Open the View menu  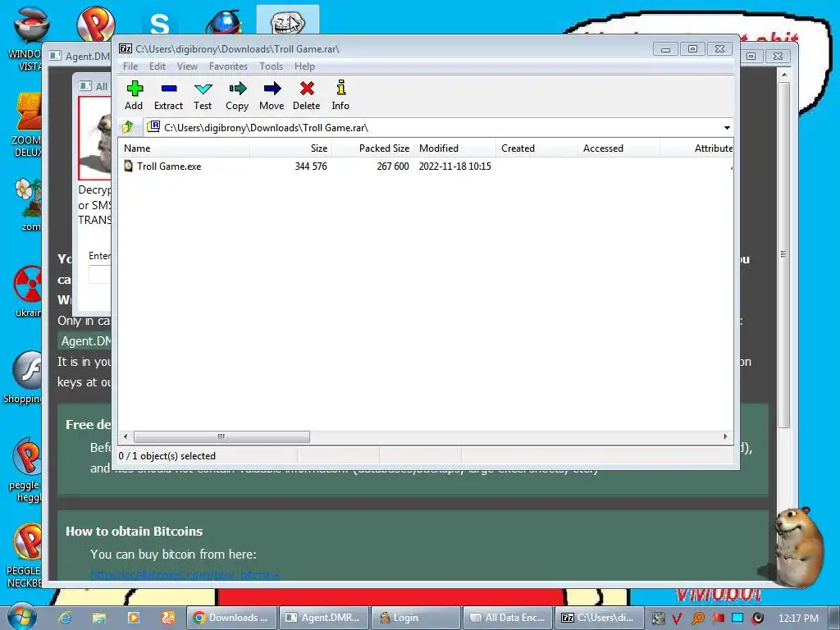(x=187, y=66)
